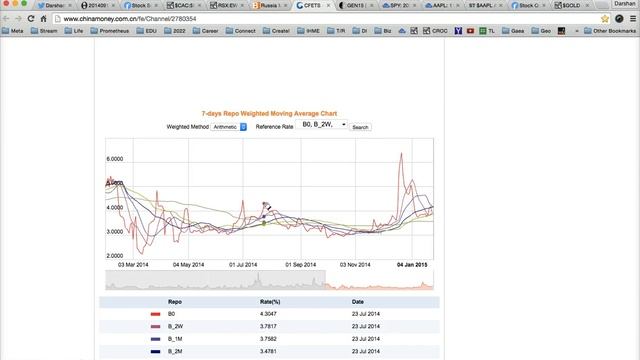Go to the browser home page
This screenshot has width=640, height=360.
pyautogui.click(x=43, y=18)
